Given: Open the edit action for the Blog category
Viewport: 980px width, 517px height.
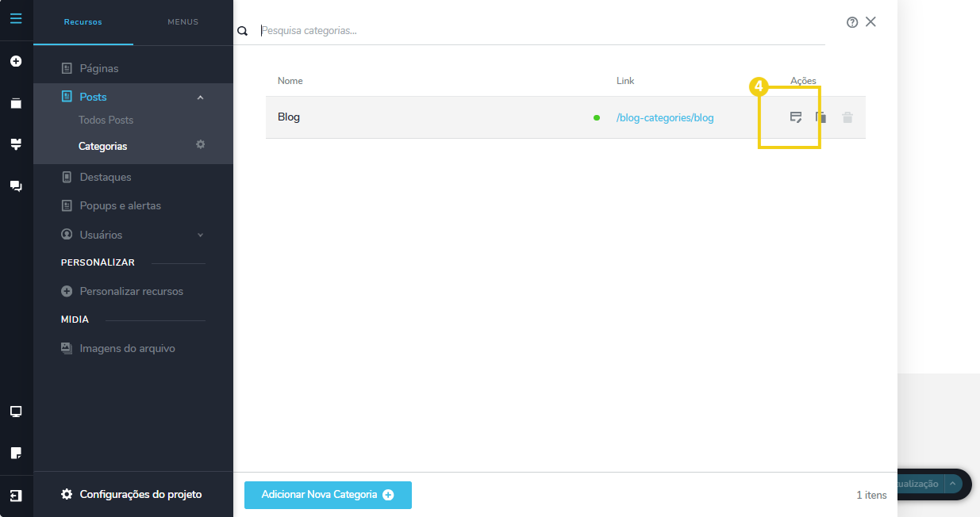Looking at the screenshot, I should (796, 117).
